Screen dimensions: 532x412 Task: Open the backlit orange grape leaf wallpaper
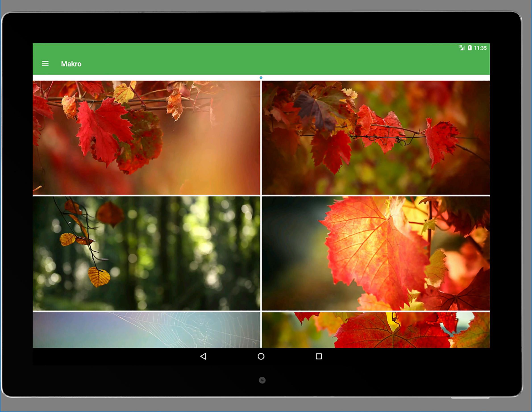point(376,253)
